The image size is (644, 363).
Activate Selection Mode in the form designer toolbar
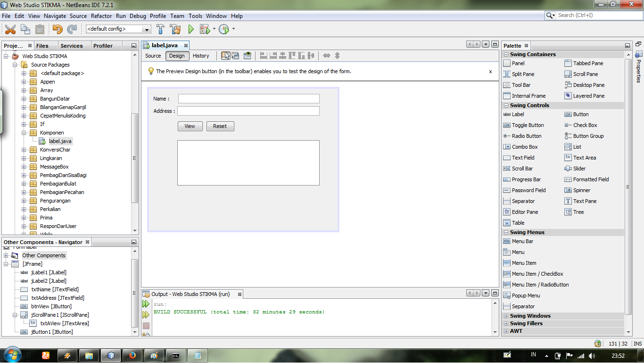(x=225, y=56)
